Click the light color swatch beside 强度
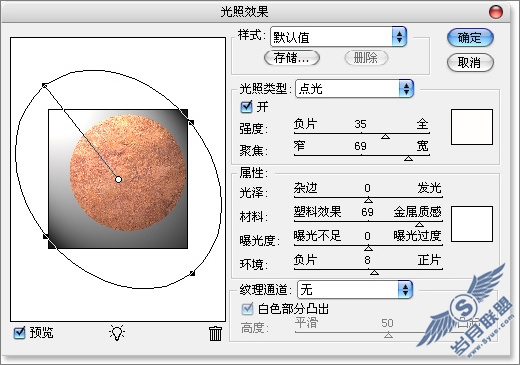The width and height of the screenshot is (520, 365). point(472,127)
